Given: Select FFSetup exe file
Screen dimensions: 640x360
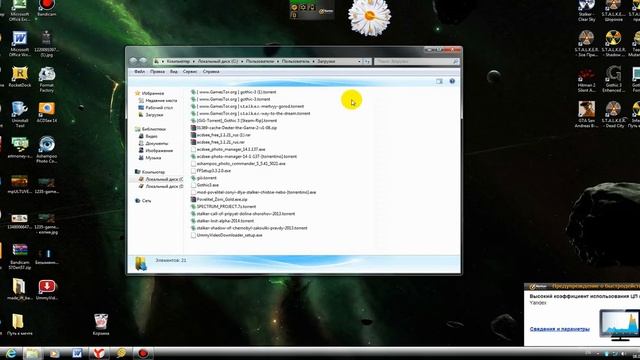Looking at the screenshot, I should tap(211, 171).
